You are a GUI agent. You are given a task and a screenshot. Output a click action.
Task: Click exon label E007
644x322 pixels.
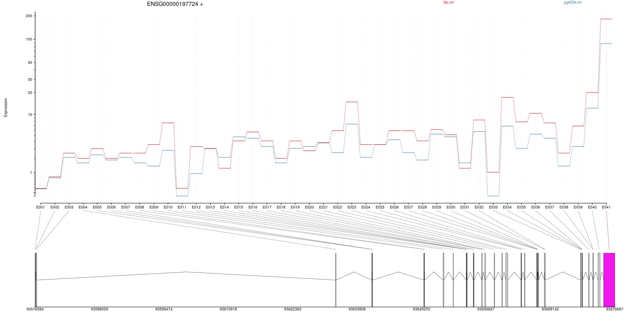(x=126, y=207)
